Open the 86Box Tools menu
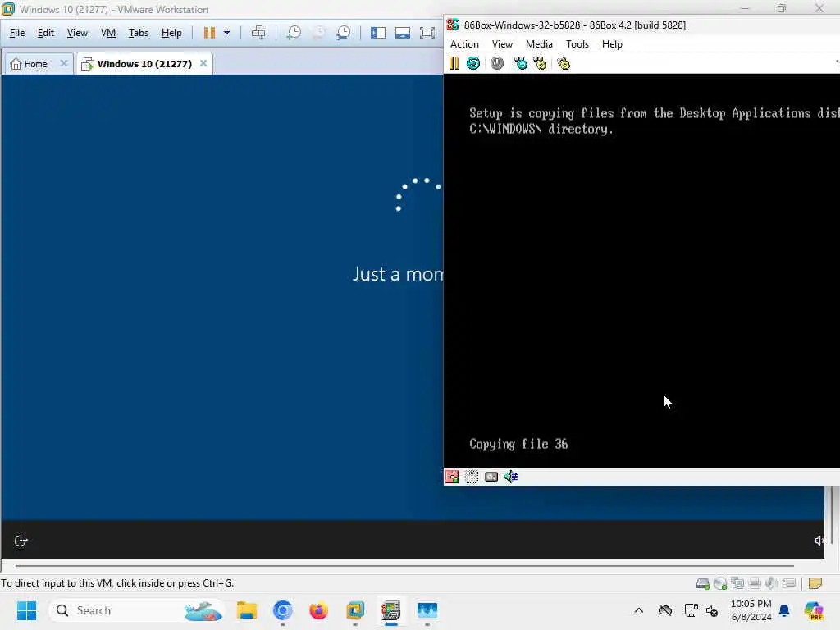 pos(577,44)
